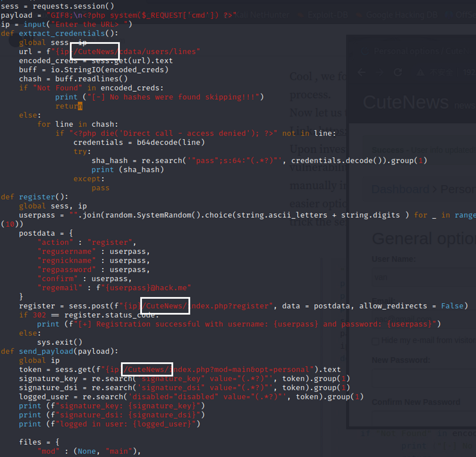The image size is (476, 457).
Task: Click 'credentials = b64decode(line)' line
Action: coord(139,143)
